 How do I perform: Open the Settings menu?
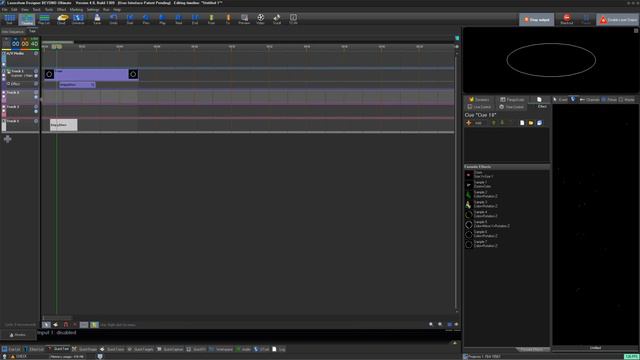click(x=93, y=9)
